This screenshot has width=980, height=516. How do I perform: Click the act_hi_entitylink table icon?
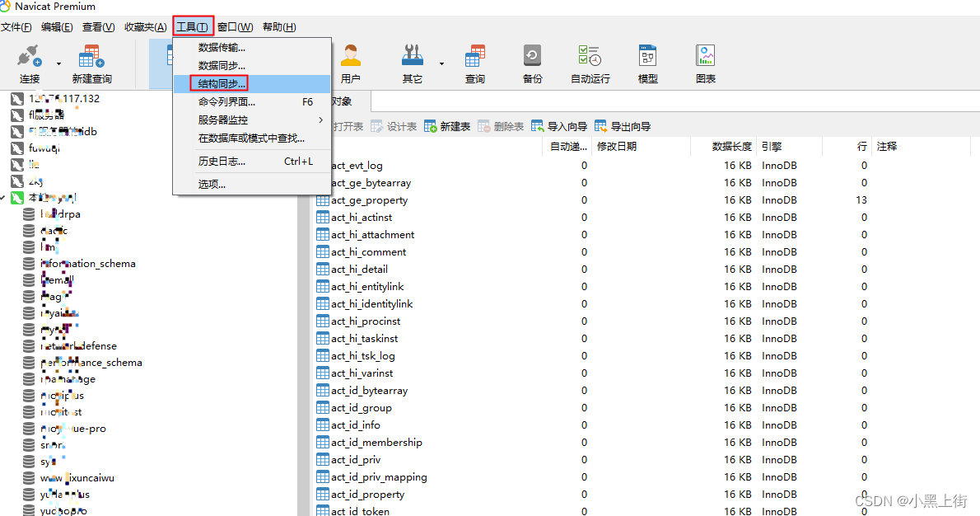(x=323, y=287)
